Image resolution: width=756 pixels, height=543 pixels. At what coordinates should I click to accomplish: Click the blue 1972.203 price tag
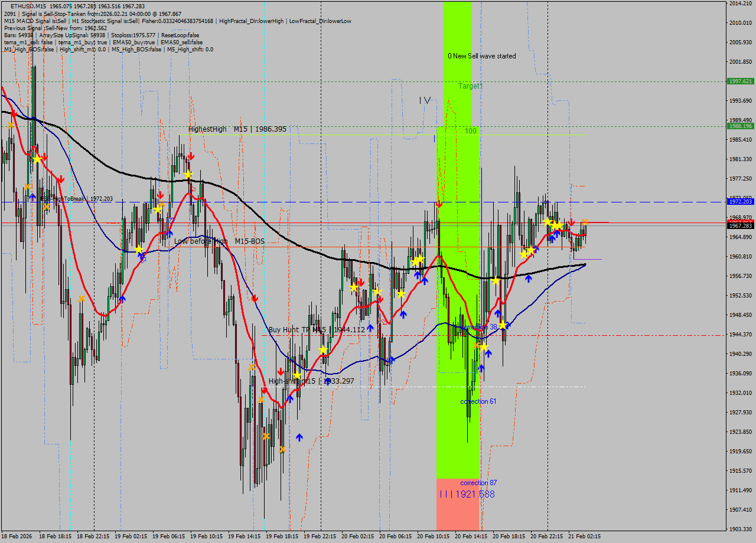(x=740, y=202)
